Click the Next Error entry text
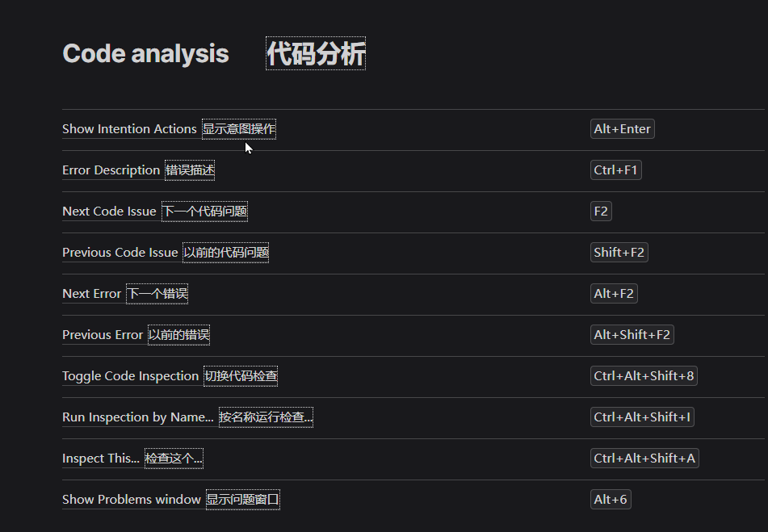 pos(91,294)
